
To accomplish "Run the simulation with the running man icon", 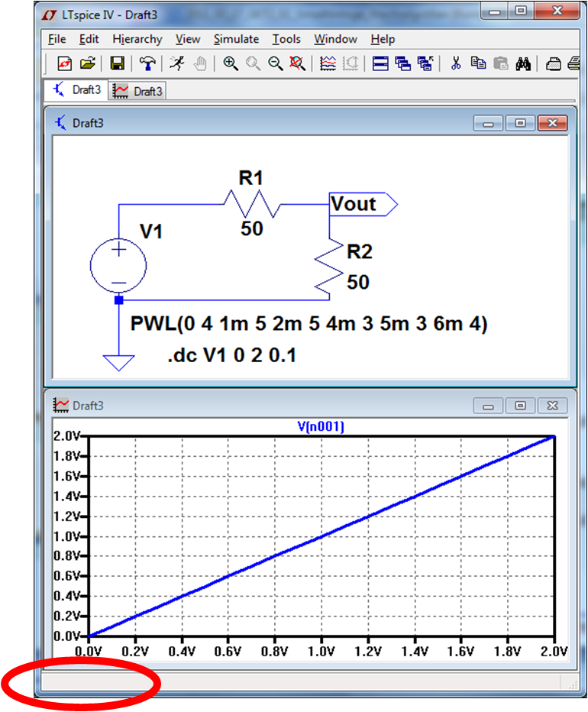I will pos(177,63).
